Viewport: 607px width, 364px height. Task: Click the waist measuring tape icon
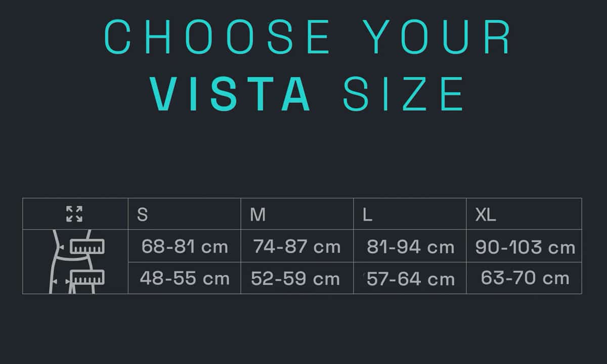click(87, 247)
